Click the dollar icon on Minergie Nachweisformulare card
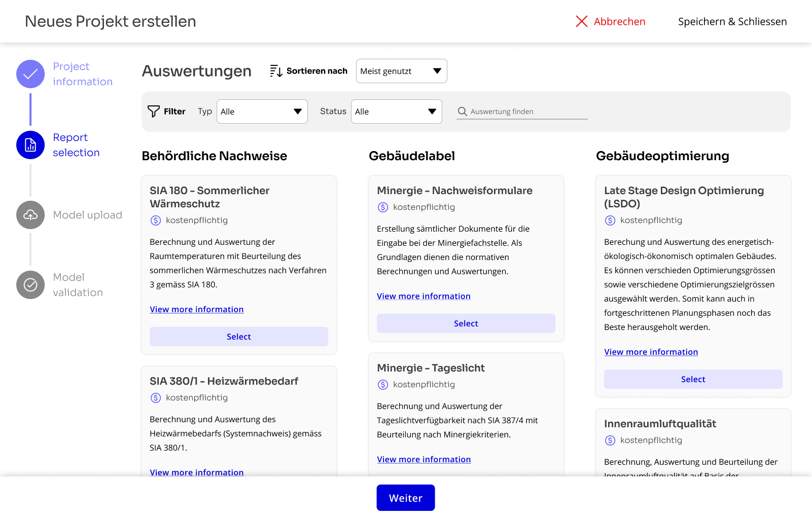This screenshot has height=519, width=812. [x=383, y=207]
